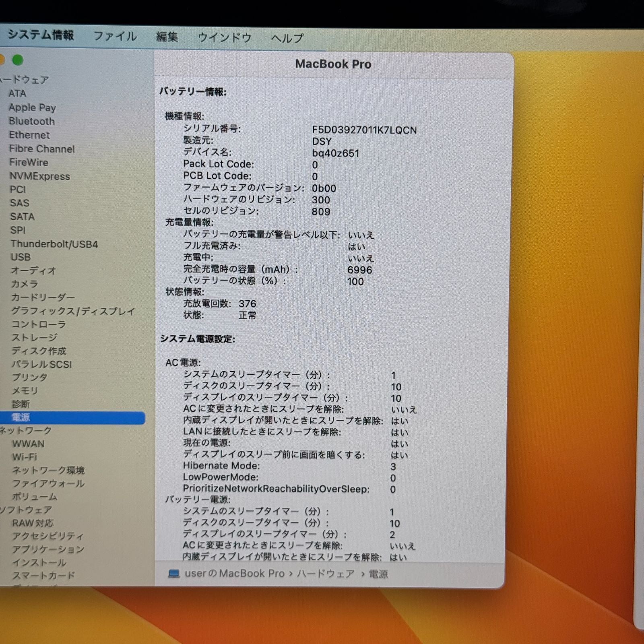Select Wi-Fi in the sidebar
The image size is (644, 644).
click(x=25, y=457)
